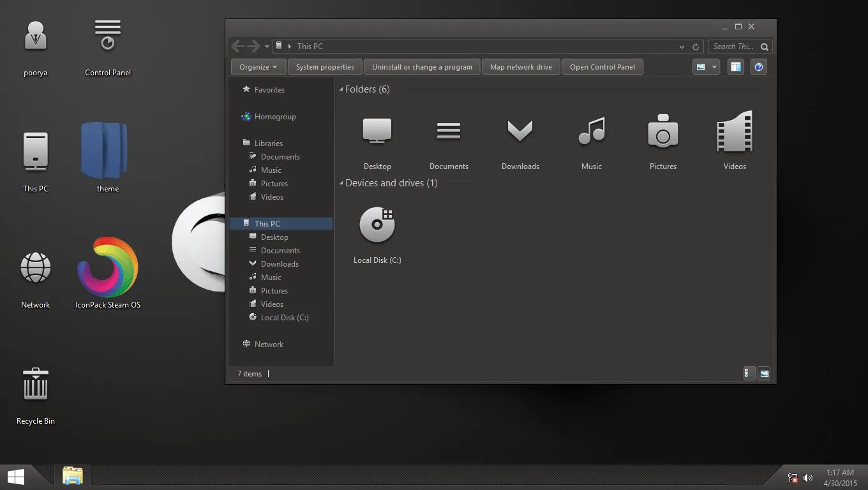
Task: Click the refresh icon in the address bar
Action: click(695, 46)
